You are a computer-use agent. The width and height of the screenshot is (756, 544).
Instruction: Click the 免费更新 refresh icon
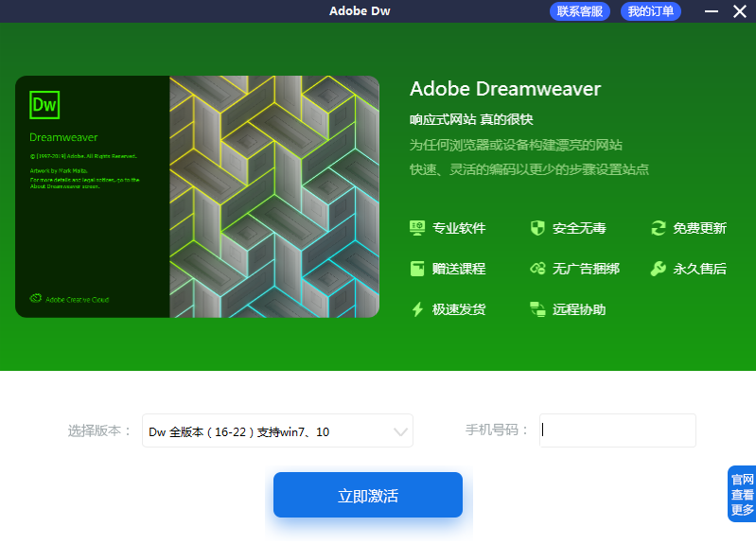pos(659,228)
